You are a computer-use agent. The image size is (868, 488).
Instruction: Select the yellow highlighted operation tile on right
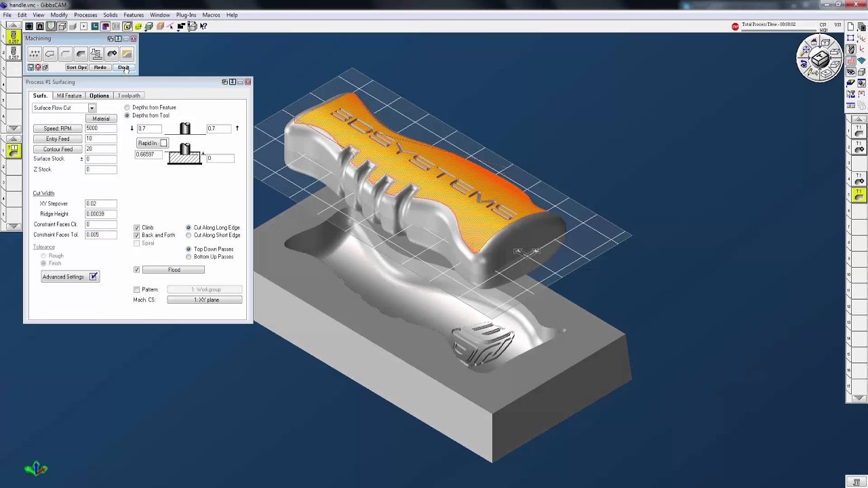(859, 195)
